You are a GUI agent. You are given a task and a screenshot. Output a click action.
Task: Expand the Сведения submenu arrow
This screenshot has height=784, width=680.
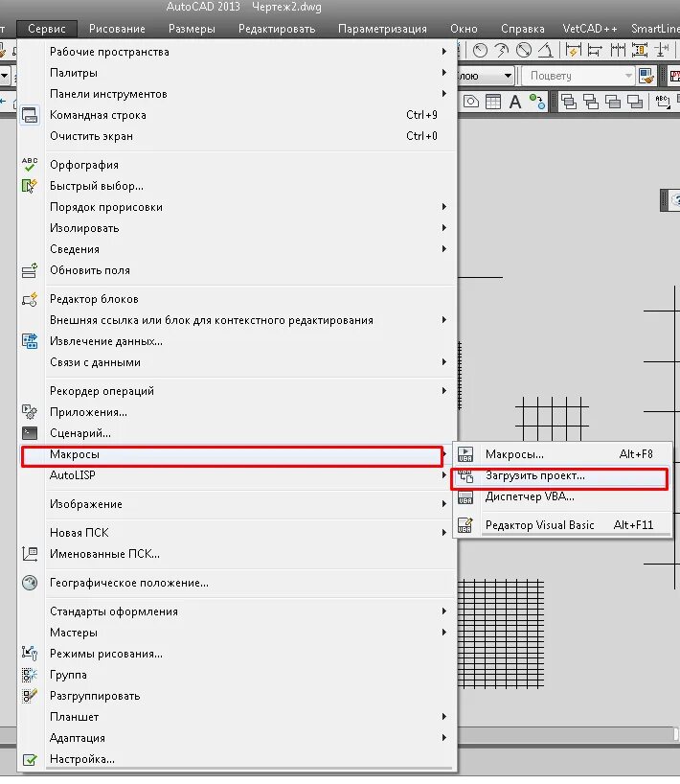point(443,249)
